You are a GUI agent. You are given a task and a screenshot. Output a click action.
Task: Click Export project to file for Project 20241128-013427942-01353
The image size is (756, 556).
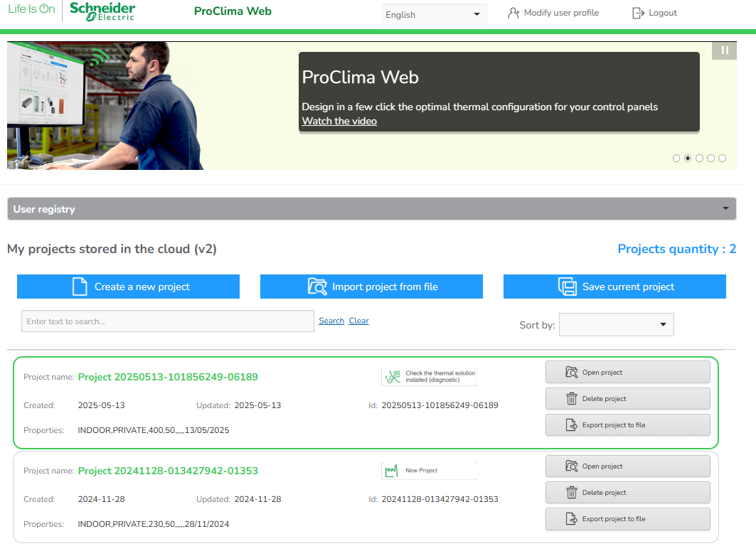pyautogui.click(x=628, y=519)
